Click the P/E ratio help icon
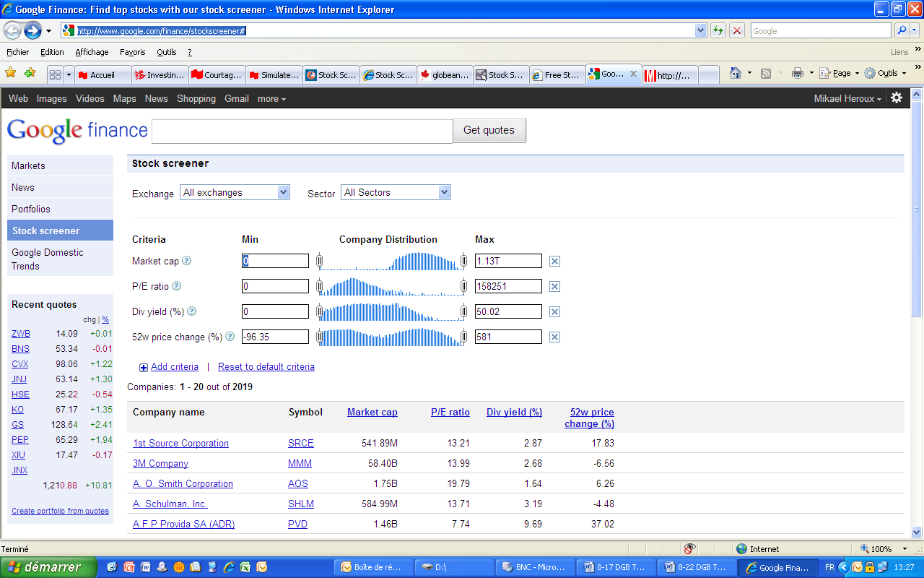This screenshot has height=578, width=924. coord(176,286)
